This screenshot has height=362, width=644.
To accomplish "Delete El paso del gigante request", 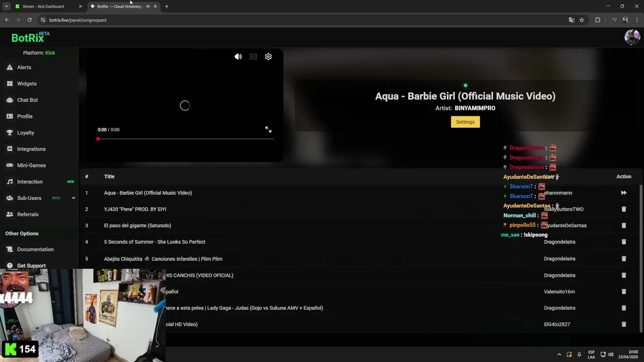I will [x=623, y=226].
